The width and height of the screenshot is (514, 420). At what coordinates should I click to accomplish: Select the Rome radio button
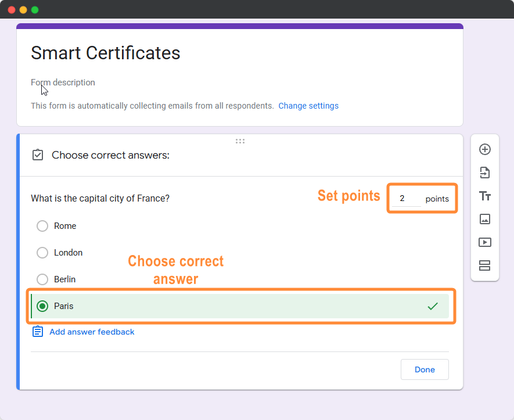pyautogui.click(x=42, y=226)
